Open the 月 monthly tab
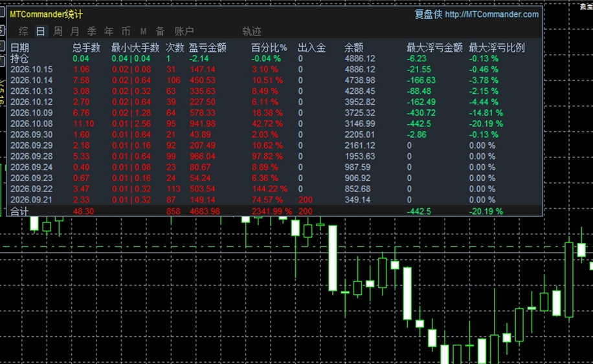Screen dimensions: 593x364 [x=75, y=31]
